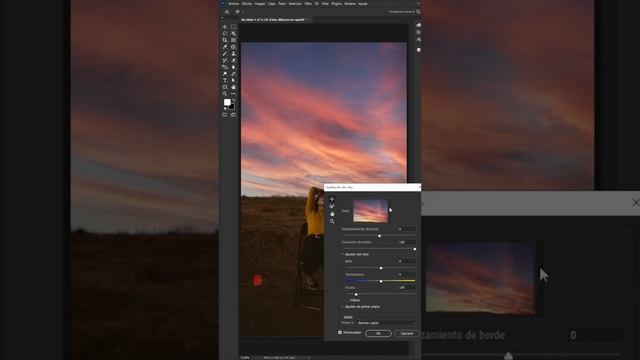Select the Hand tool in sky dialog

(x=332, y=214)
